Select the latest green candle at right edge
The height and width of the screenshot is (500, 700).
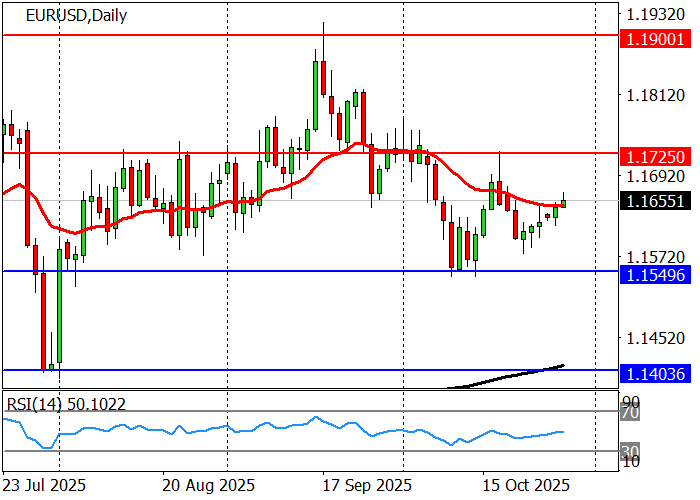tap(564, 203)
